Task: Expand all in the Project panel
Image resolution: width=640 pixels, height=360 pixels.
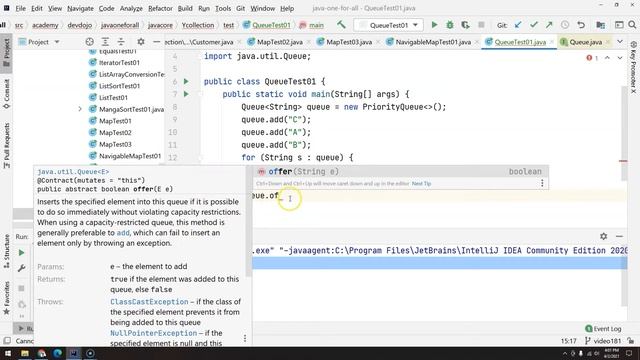Action: (x=105, y=42)
